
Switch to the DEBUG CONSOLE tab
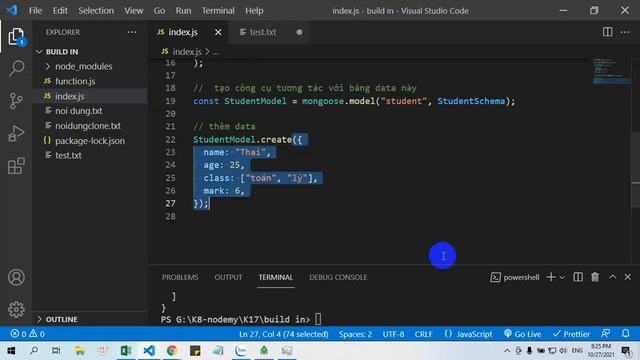pyautogui.click(x=338, y=277)
